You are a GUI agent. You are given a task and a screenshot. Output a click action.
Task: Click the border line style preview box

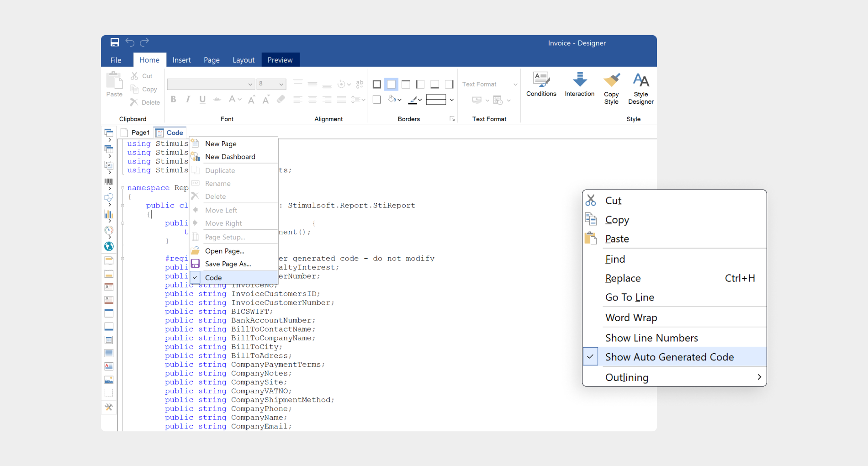coord(436,100)
